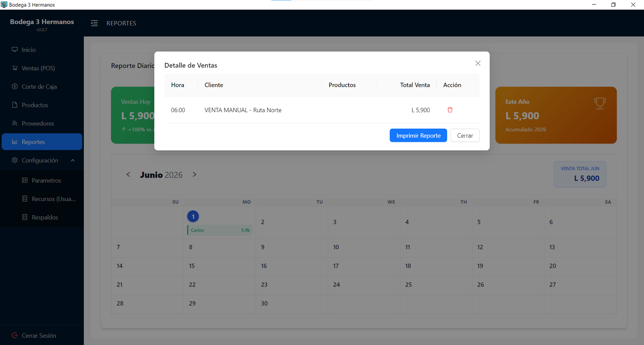644x345 pixels.
Task: Click the Proveedores people icon
Action: point(15,123)
